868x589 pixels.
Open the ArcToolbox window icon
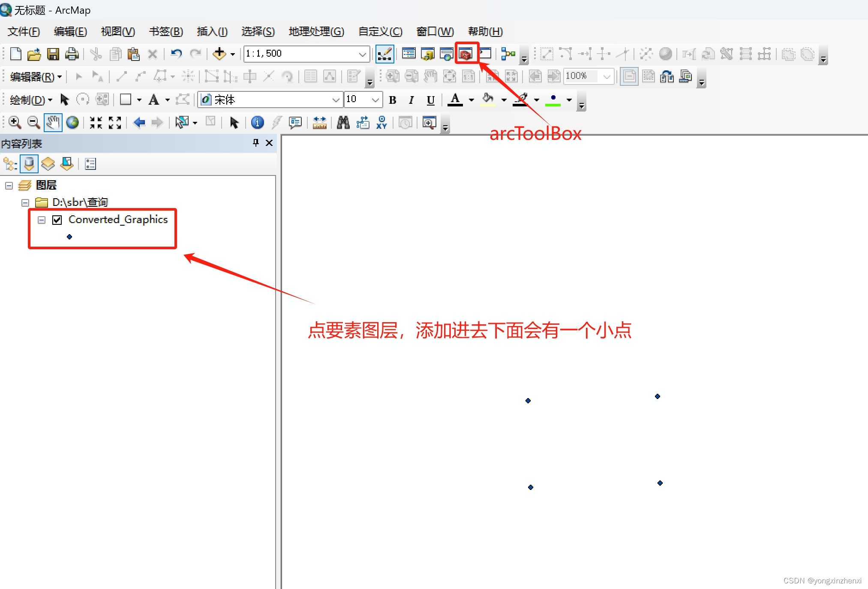466,54
